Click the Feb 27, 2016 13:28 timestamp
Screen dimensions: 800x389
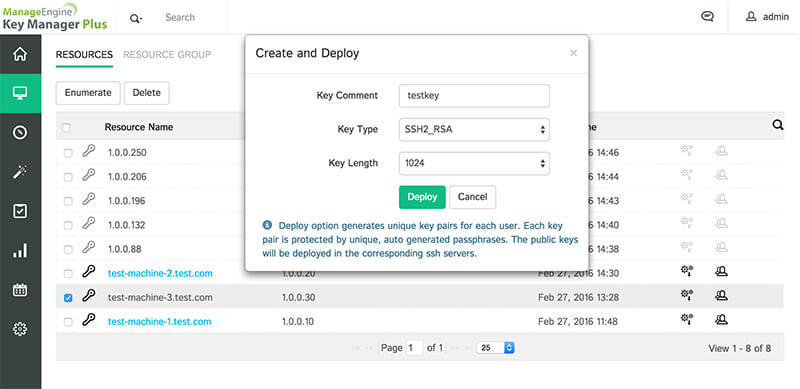click(578, 297)
